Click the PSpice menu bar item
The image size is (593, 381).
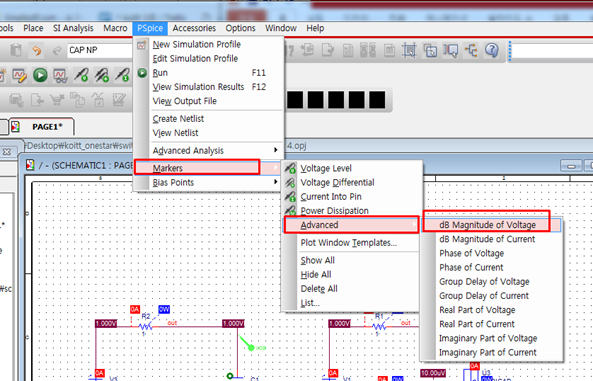click(x=150, y=28)
